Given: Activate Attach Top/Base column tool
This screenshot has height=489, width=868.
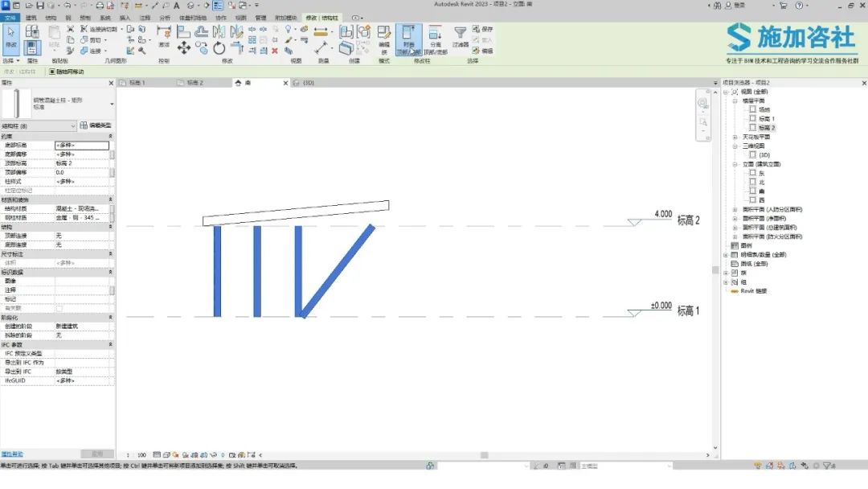Looking at the screenshot, I should coord(408,39).
